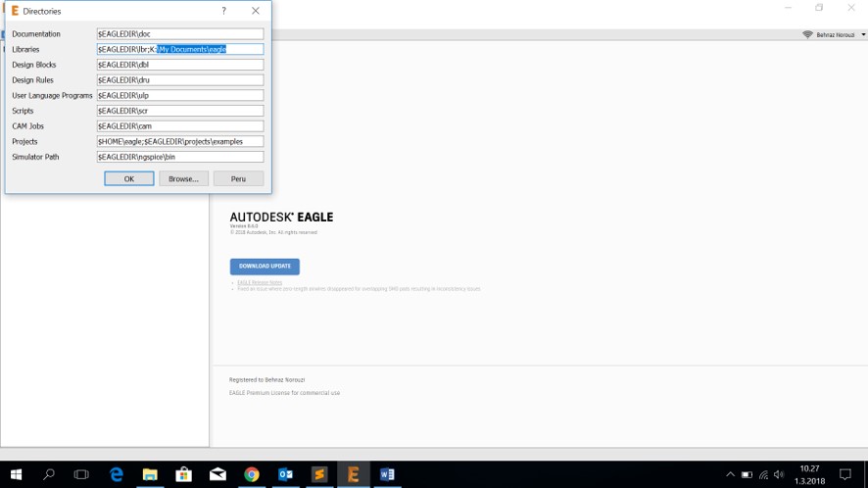Open Windows taskbar search
Viewport: 868px width, 488px height.
pos(49,474)
